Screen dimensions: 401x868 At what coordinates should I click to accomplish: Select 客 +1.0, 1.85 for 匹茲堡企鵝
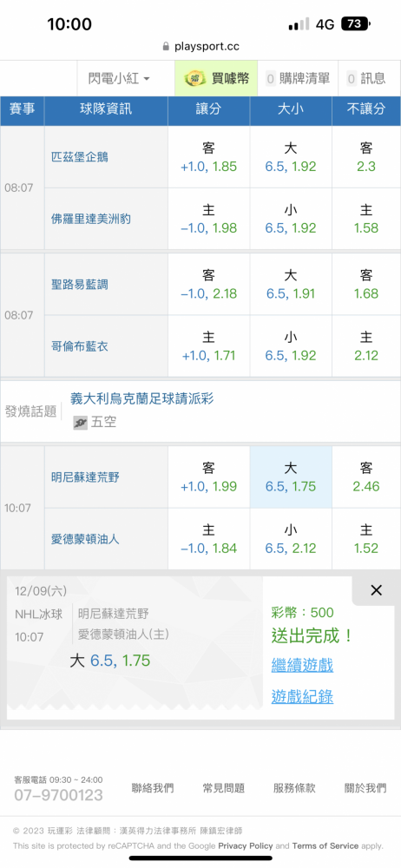pyautogui.click(x=209, y=157)
